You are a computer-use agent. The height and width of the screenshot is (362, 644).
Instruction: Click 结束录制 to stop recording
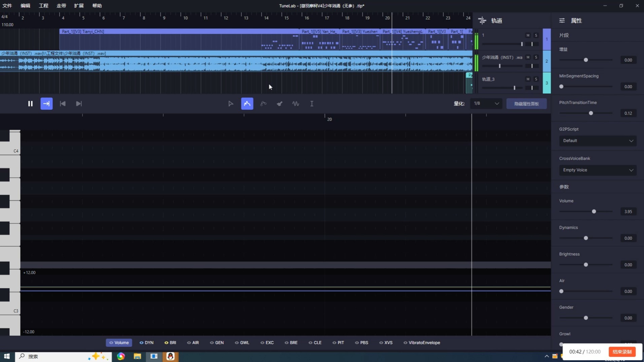coord(622,352)
